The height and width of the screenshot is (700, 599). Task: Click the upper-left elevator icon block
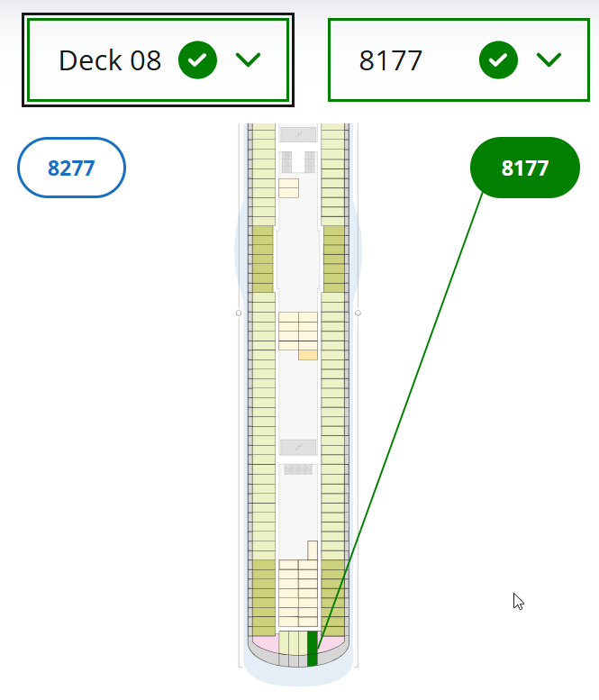tap(287, 161)
